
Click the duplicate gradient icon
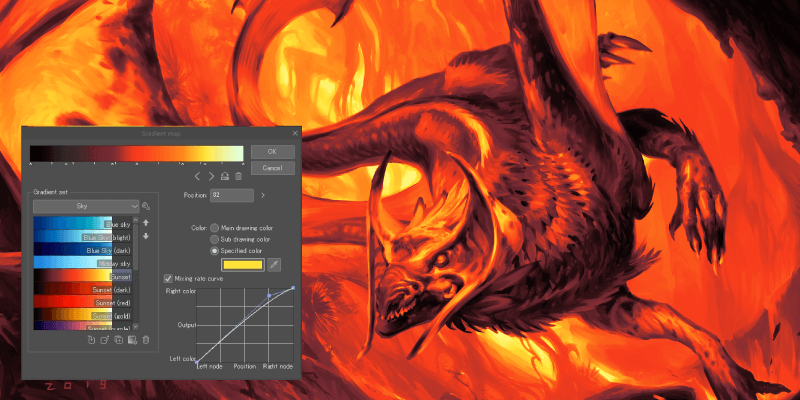pos(119,340)
